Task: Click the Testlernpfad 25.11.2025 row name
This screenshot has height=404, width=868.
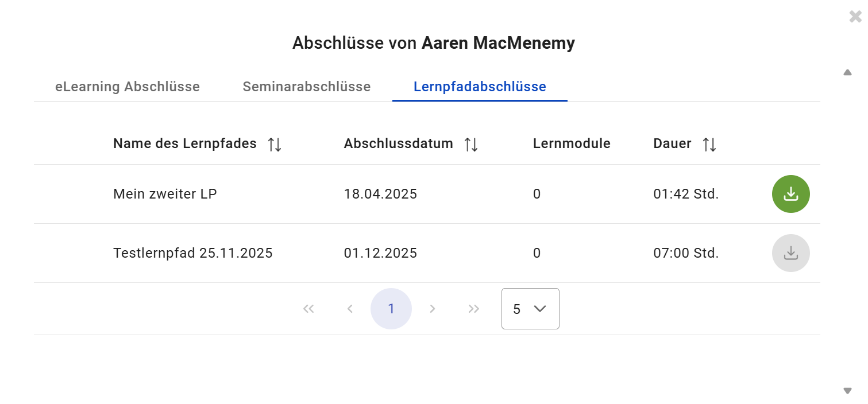Action: (x=192, y=253)
